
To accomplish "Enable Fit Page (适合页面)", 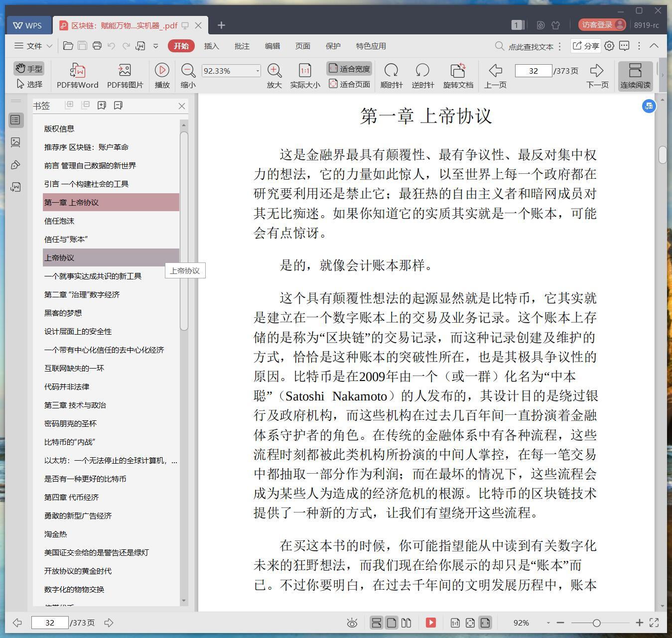I will coord(349,84).
